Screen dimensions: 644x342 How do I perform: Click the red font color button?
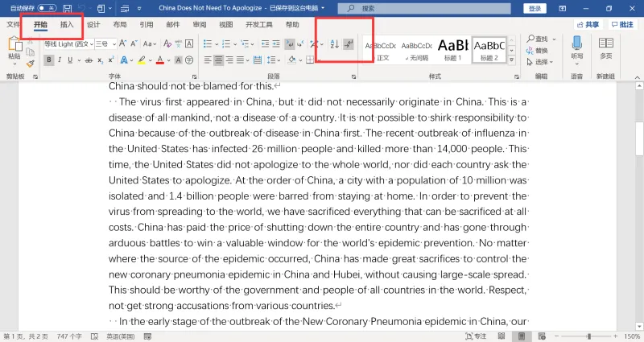point(159,60)
